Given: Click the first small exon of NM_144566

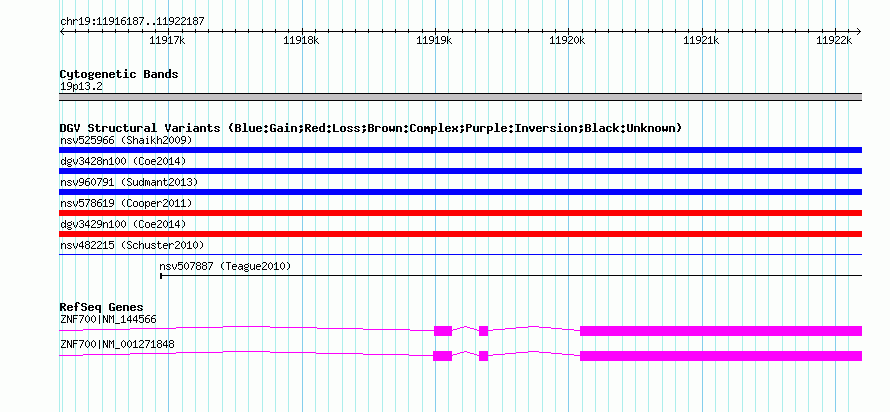Looking at the screenshot, I should coord(443,331).
